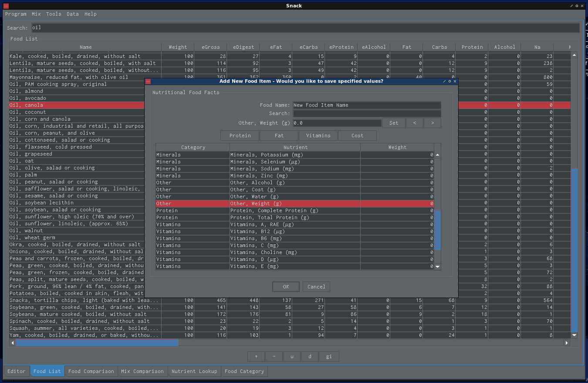The width and height of the screenshot is (588, 383).
Task: Click the 'u' button below food list
Action: pyautogui.click(x=292, y=356)
